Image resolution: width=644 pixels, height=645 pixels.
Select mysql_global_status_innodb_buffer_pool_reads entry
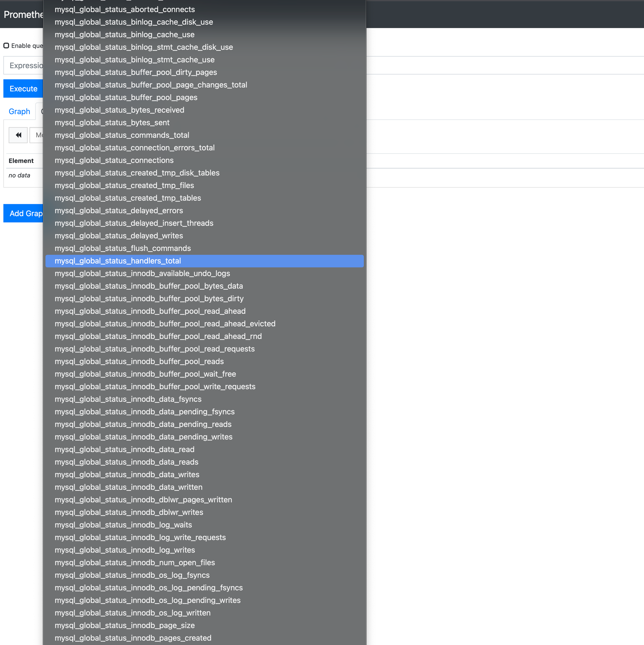pos(139,361)
